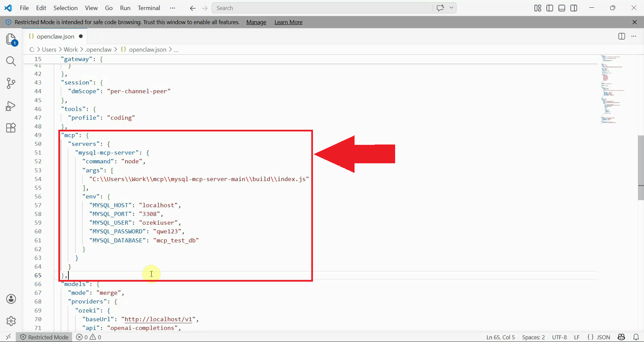The width and height of the screenshot is (644, 342).
Task: Click the "coding" profile value text
Action: click(121, 118)
